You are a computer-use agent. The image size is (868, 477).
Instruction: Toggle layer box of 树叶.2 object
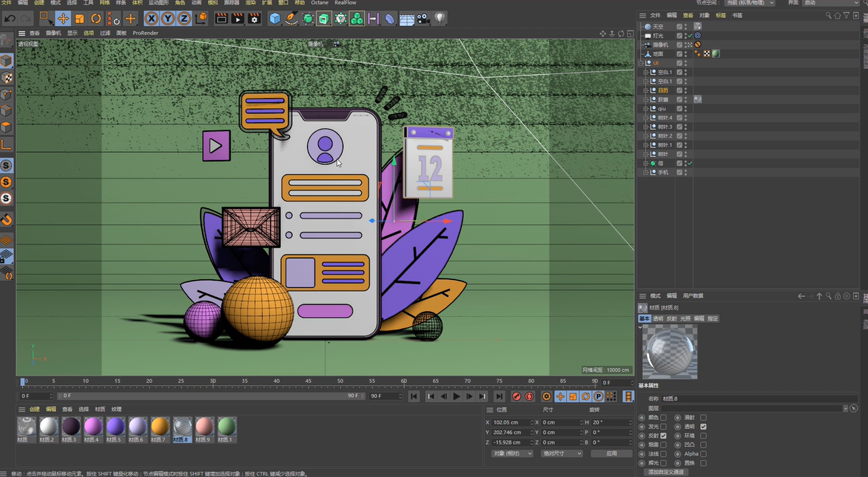coord(679,136)
